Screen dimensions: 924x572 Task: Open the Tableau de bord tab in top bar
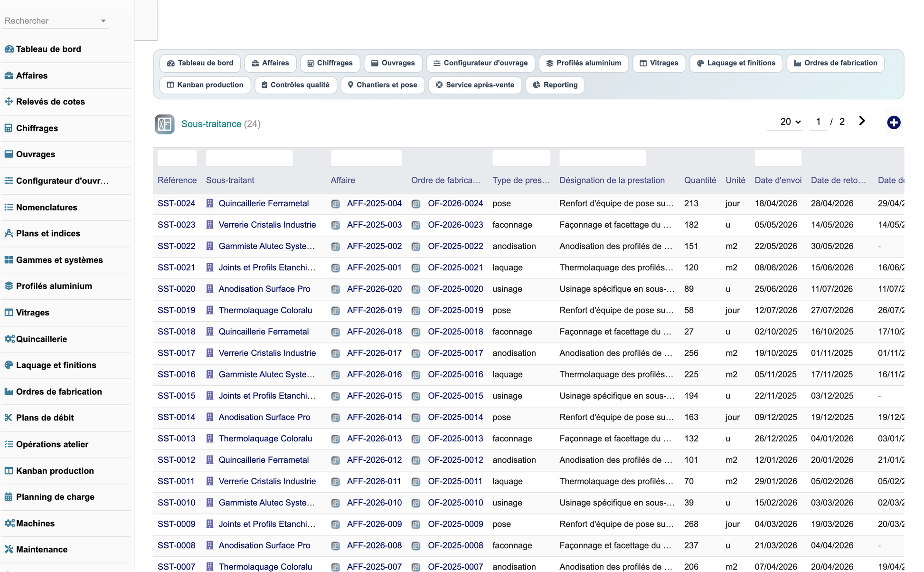200,63
